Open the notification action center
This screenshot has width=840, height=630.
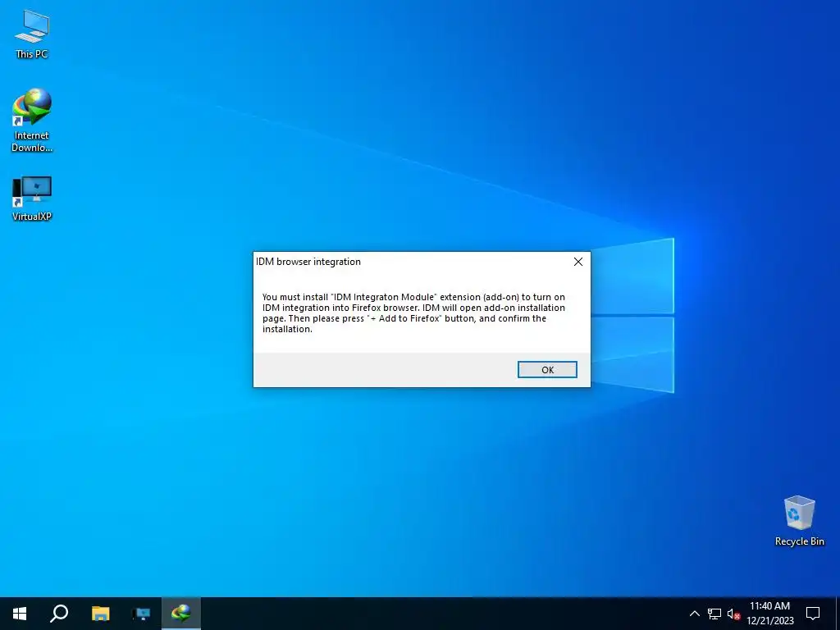[x=813, y=614]
